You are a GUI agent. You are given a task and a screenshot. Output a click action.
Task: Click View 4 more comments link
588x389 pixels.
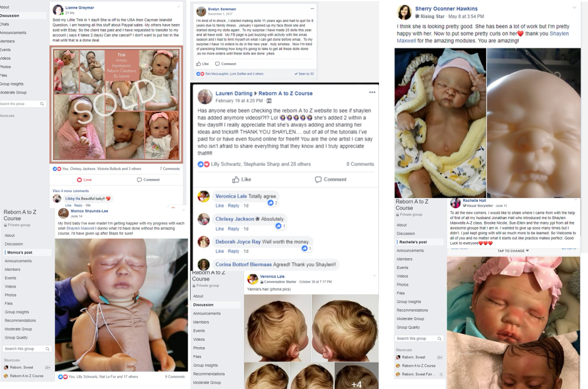(x=71, y=190)
